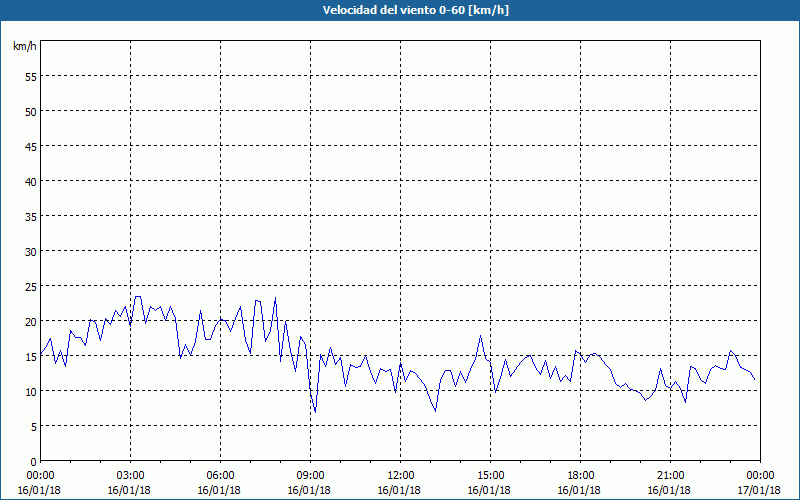Pick the 30 km/h y-axis tick label
800x500 pixels.
(x=30, y=251)
